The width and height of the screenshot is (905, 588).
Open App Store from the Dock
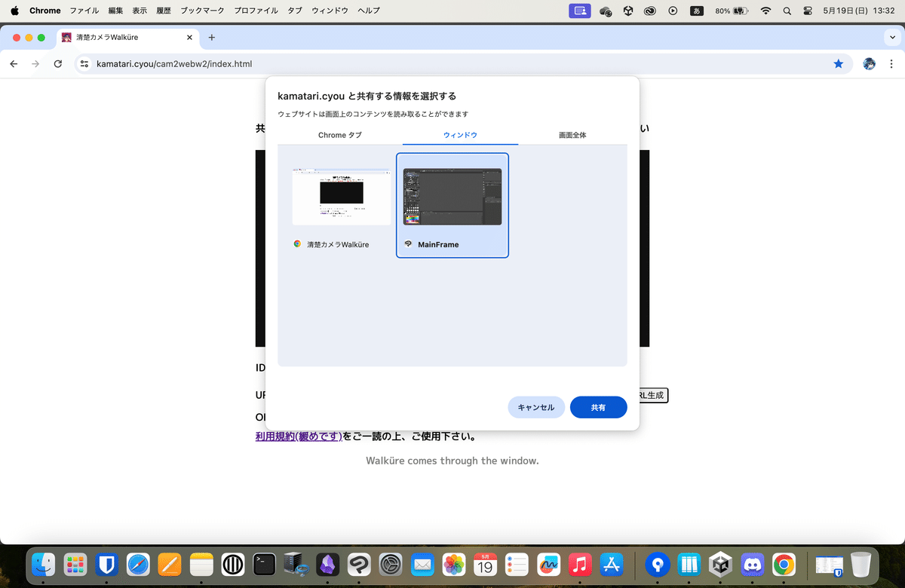click(x=611, y=564)
